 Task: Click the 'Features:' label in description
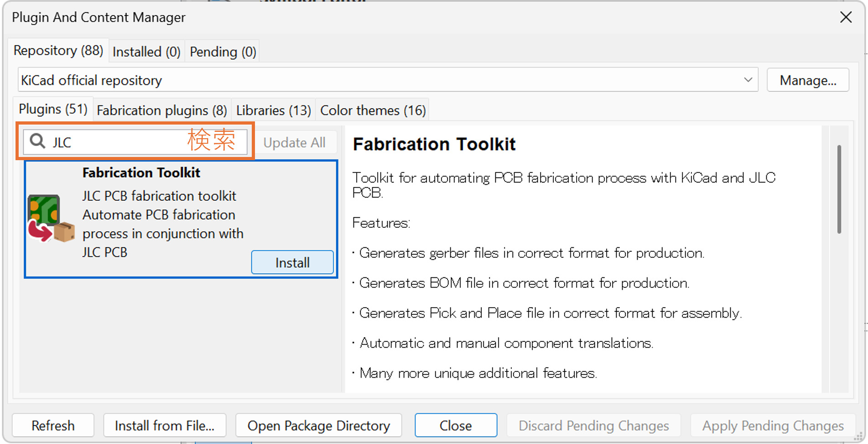point(381,223)
